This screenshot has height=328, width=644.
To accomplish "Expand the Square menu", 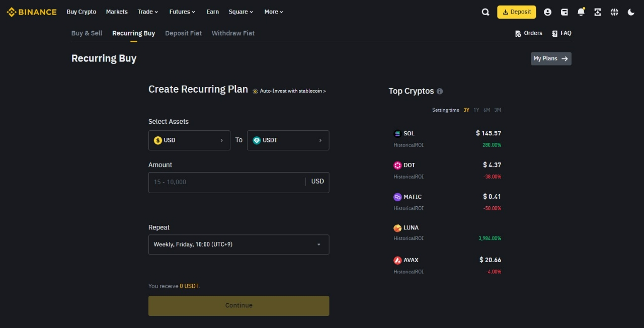I will click(x=241, y=12).
